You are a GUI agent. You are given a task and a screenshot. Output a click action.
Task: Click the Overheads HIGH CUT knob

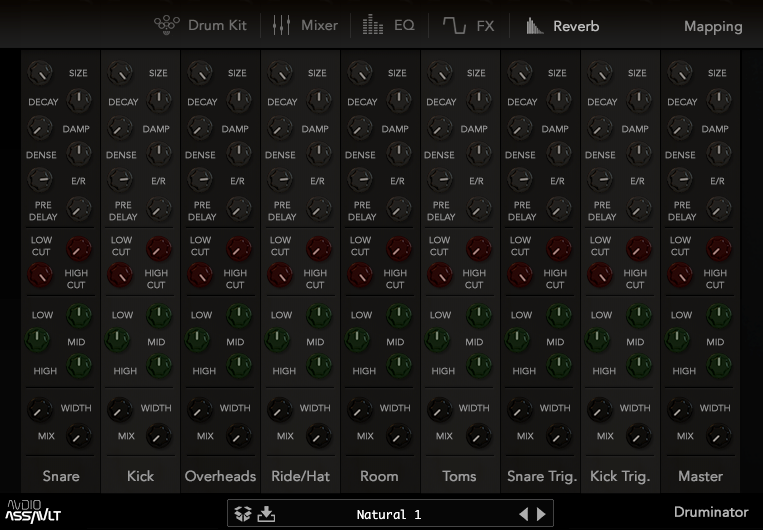point(200,275)
